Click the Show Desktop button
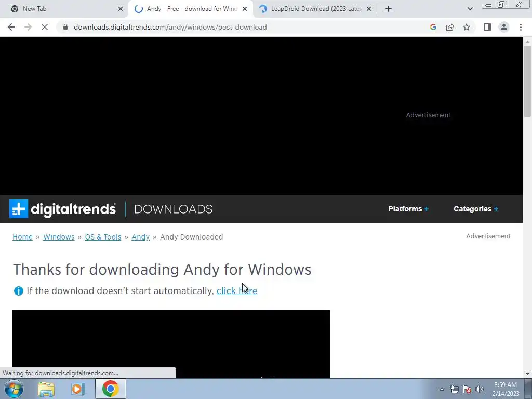Image resolution: width=532 pixels, height=399 pixels. [528, 389]
